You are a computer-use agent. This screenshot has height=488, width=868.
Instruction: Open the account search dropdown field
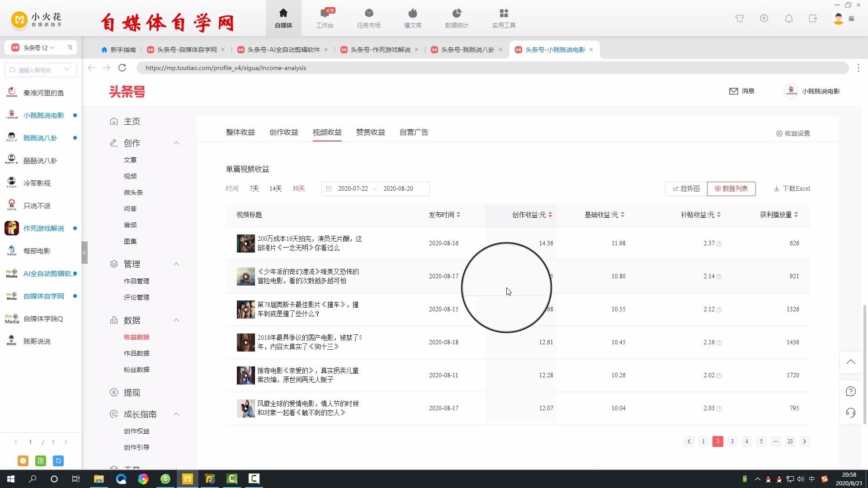pos(41,70)
